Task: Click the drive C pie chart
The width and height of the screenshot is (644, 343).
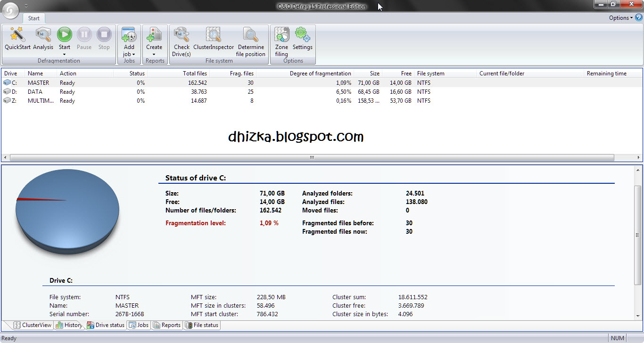Action: [67, 211]
